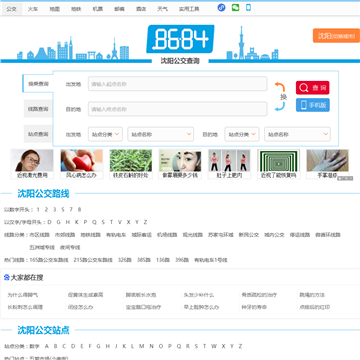Screen dimensions: 360x360
Task: Open hot route 165路公交车路线
Action: 49,260
